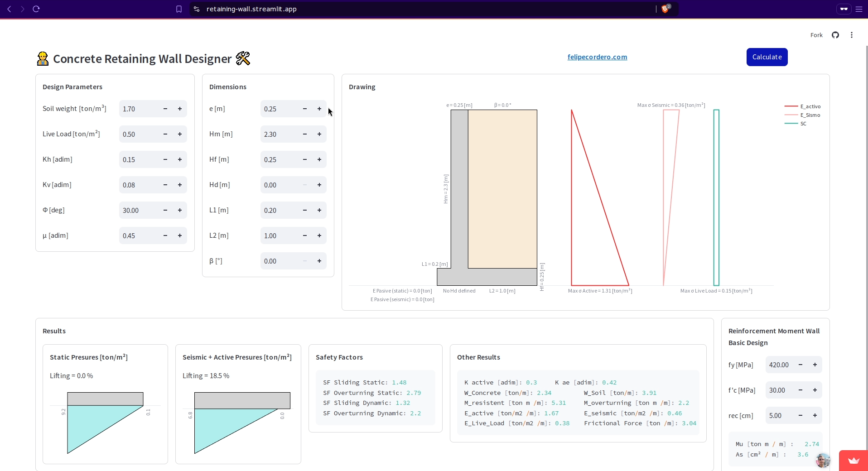Reload the page with browser refresh icon
868x471 pixels.
tap(36, 9)
